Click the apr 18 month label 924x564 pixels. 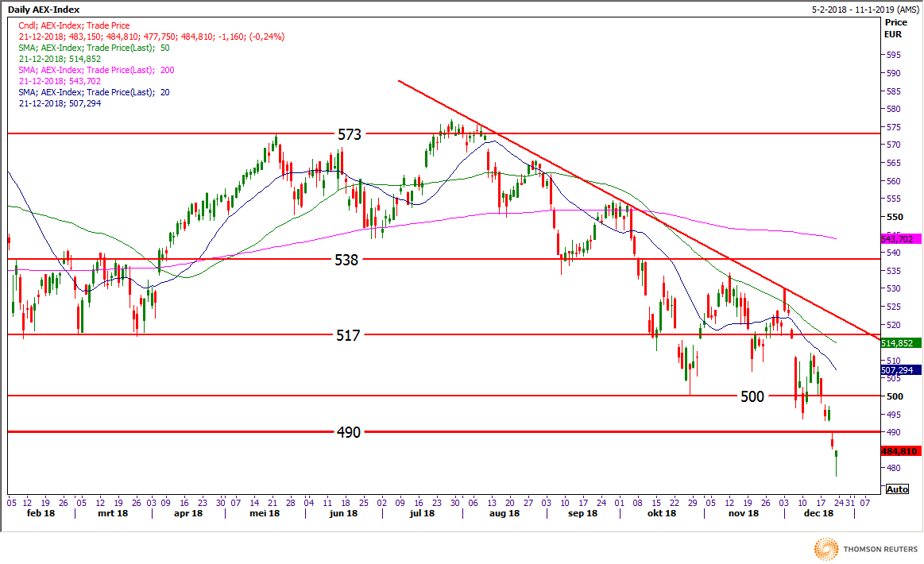[x=188, y=513]
